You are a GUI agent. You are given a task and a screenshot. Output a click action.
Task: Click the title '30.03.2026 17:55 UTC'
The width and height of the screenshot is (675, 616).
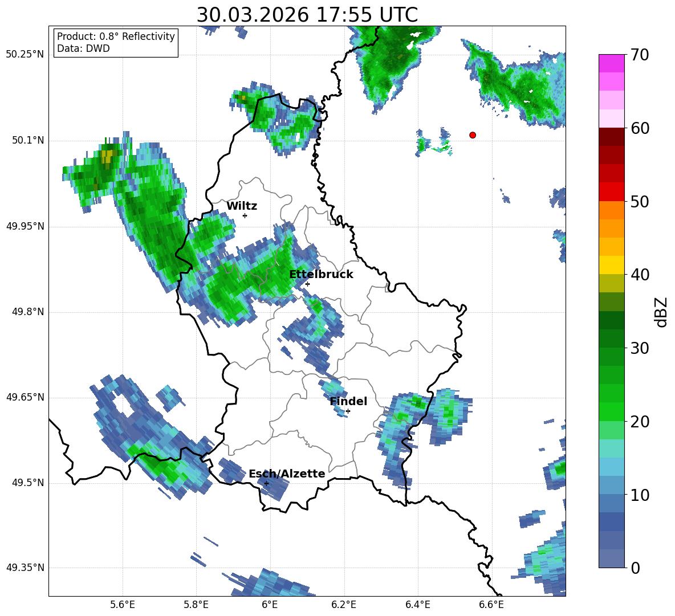[x=307, y=15]
